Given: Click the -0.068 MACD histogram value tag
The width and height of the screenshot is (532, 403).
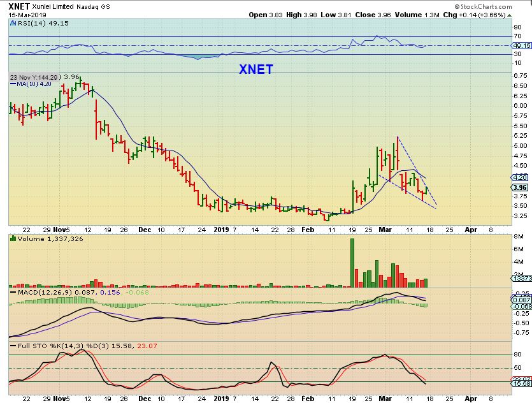Looking at the screenshot, I should [x=521, y=306].
